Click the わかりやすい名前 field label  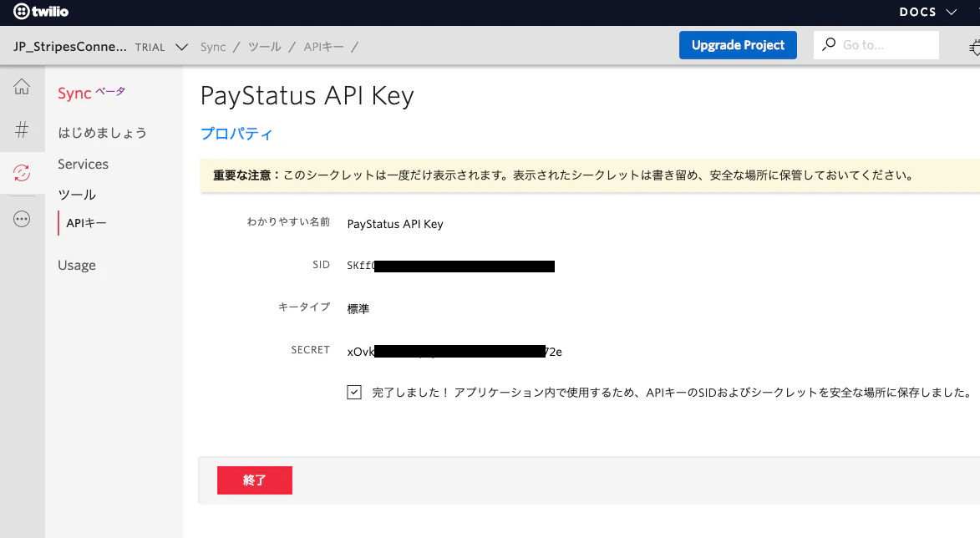(x=288, y=222)
